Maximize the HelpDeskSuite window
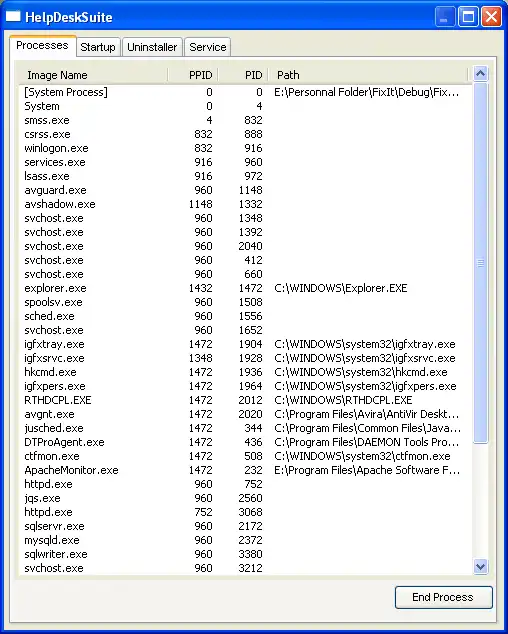The width and height of the screenshot is (508, 634). pos(468,17)
